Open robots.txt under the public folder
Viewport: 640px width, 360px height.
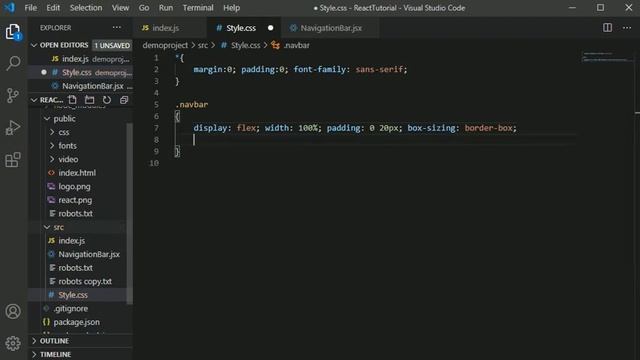coord(76,213)
